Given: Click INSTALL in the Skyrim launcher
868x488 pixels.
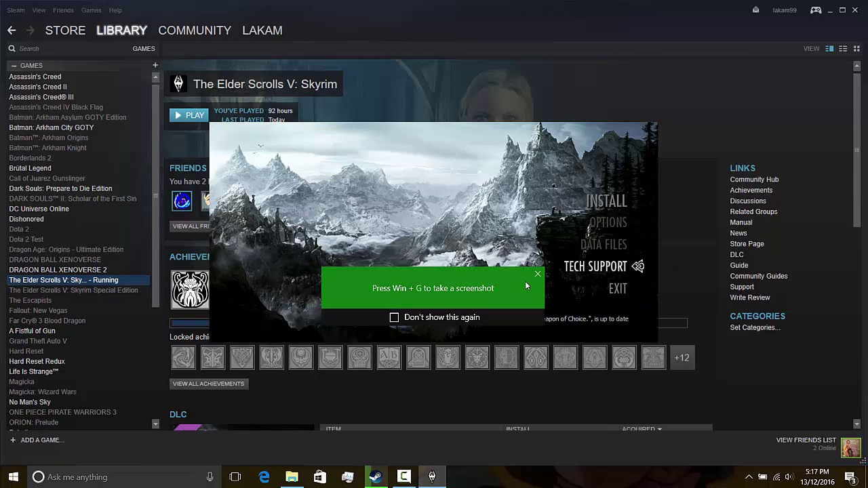Looking at the screenshot, I should click(x=606, y=201).
